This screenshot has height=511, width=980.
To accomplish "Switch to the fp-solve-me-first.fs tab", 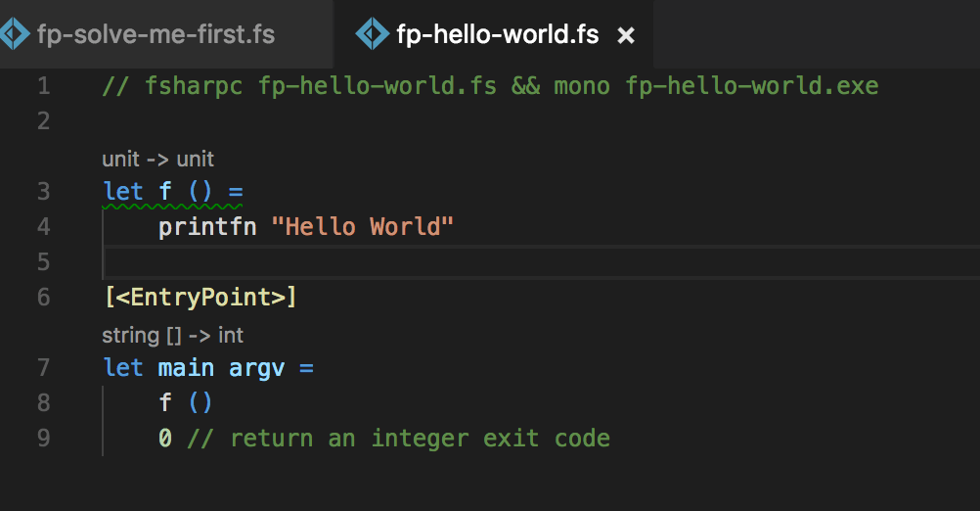I will tap(155, 35).
